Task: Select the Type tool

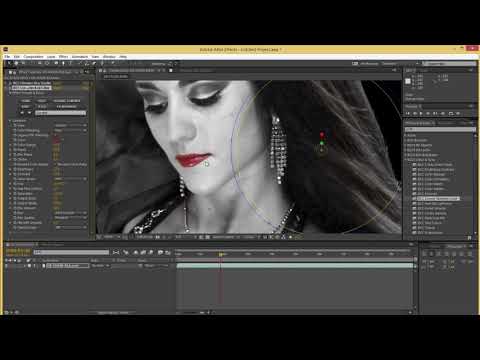Action: [70, 63]
